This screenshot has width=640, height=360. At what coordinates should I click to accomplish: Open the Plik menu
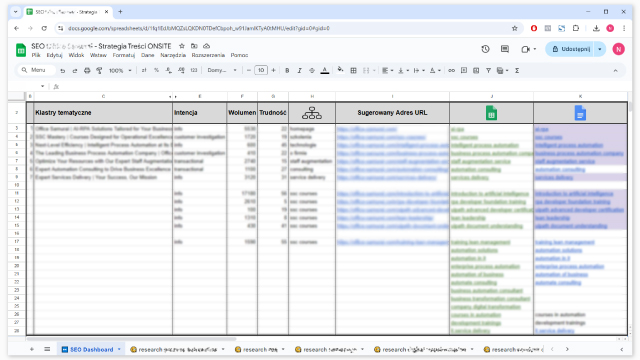click(x=36, y=55)
